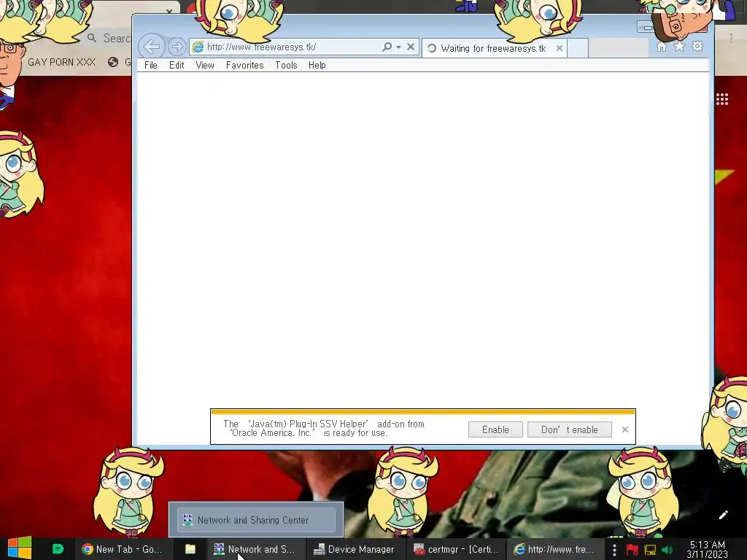Click the search magnifier in address bar
The width and height of the screenshot is (747, 560).
click(x=387, y=47)
